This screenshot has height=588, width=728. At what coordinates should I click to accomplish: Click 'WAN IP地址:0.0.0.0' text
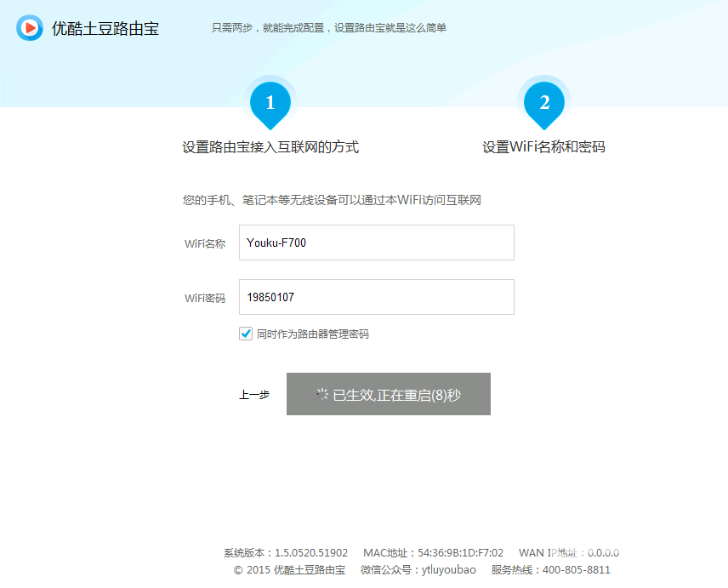click(x=569, y=553)
